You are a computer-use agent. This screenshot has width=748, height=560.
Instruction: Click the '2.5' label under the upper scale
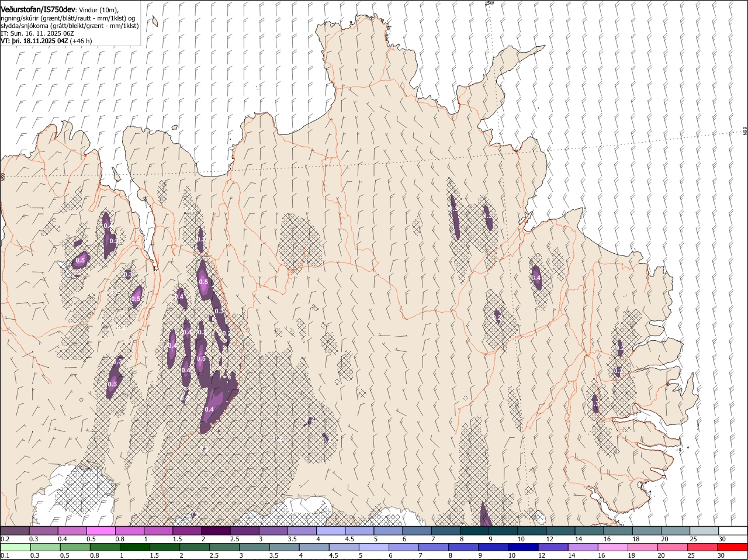tap(235, 539)
